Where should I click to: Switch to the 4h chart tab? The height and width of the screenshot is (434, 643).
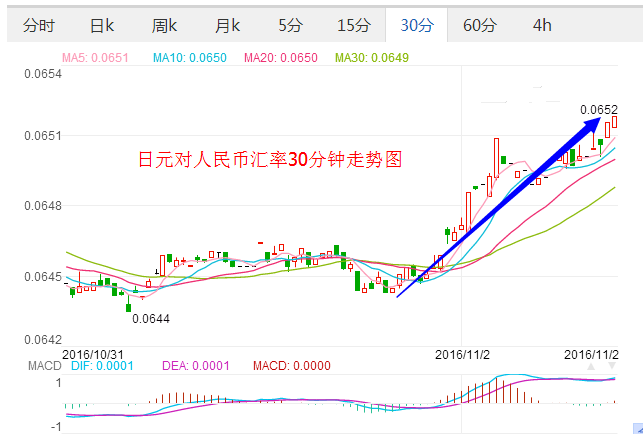(x=542, y=26)
